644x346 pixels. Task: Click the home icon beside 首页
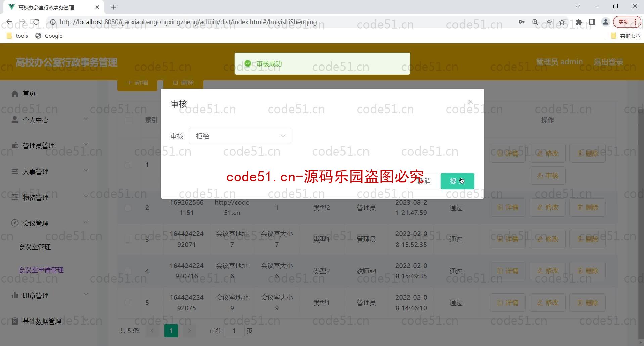click(15, 93)
